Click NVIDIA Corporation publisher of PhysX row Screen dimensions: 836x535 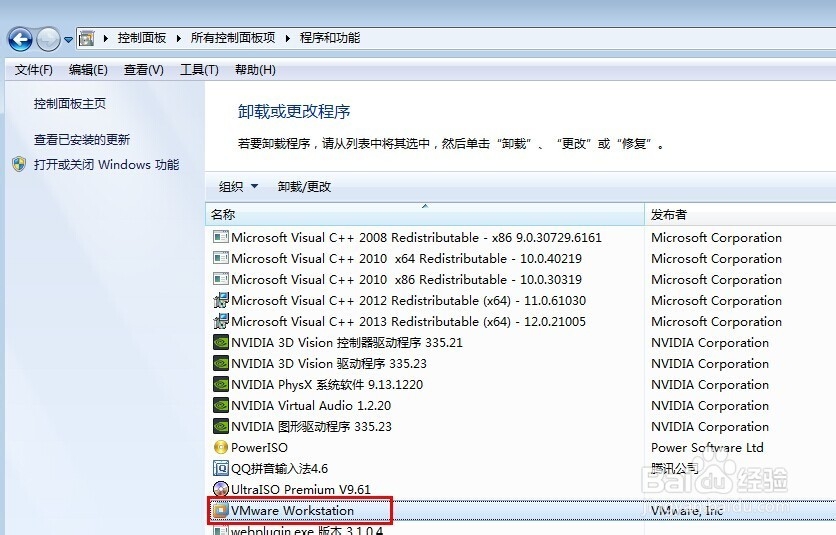point(710,385)
